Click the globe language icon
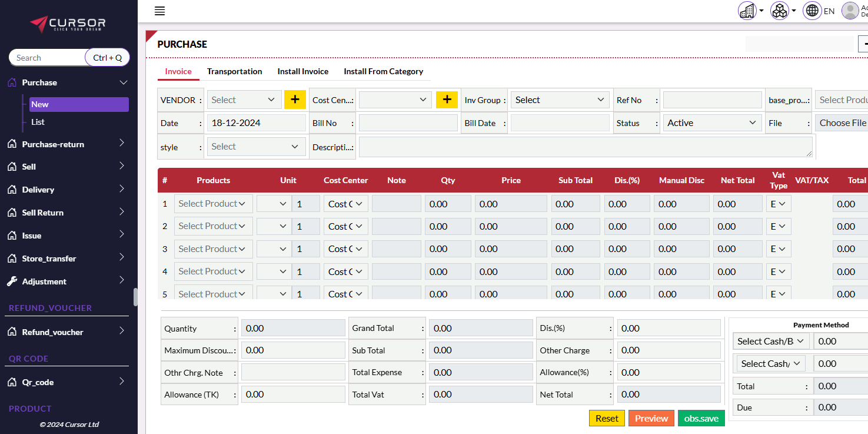 tap(812, 11)
